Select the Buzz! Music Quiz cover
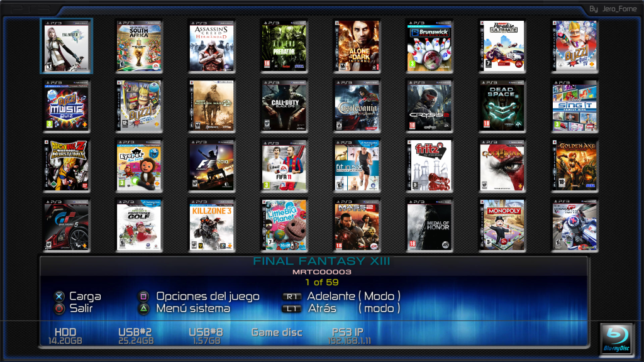Viewport: 644px width, 362px height. (67, 106)
